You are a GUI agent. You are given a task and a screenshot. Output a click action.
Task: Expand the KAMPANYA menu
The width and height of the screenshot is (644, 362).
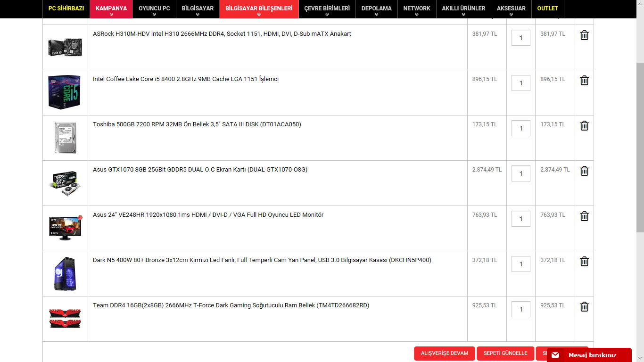111,9
